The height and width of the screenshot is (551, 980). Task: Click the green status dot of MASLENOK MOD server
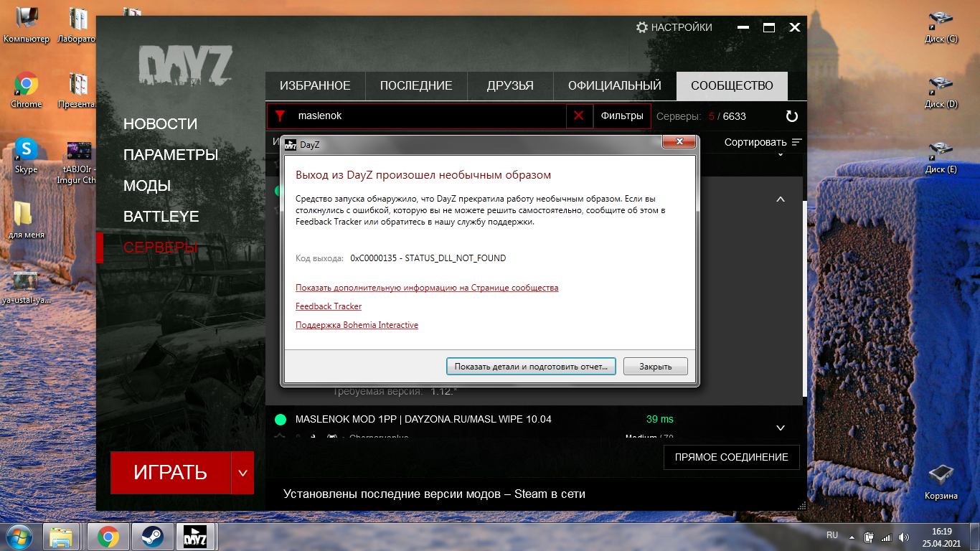click(281, 419)
